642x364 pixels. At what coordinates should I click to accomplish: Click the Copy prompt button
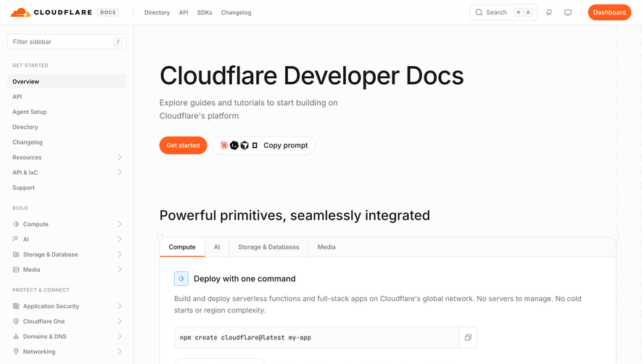tap(263, 145)
